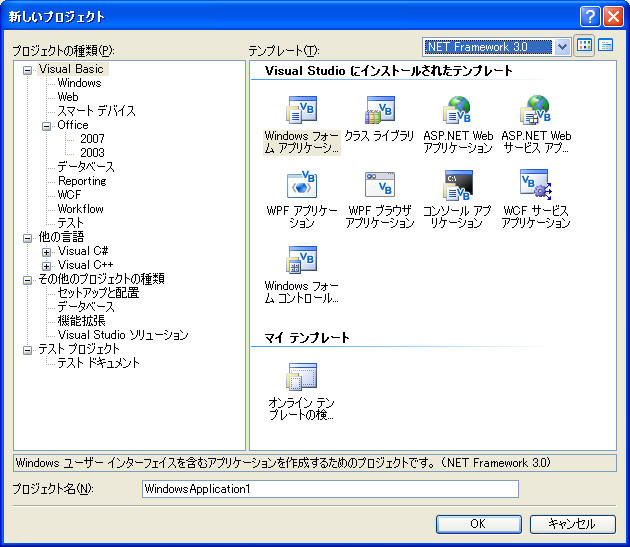The image size is (630, 547).
Task: Click the プロジェクト名 input field
Action: 330,489
